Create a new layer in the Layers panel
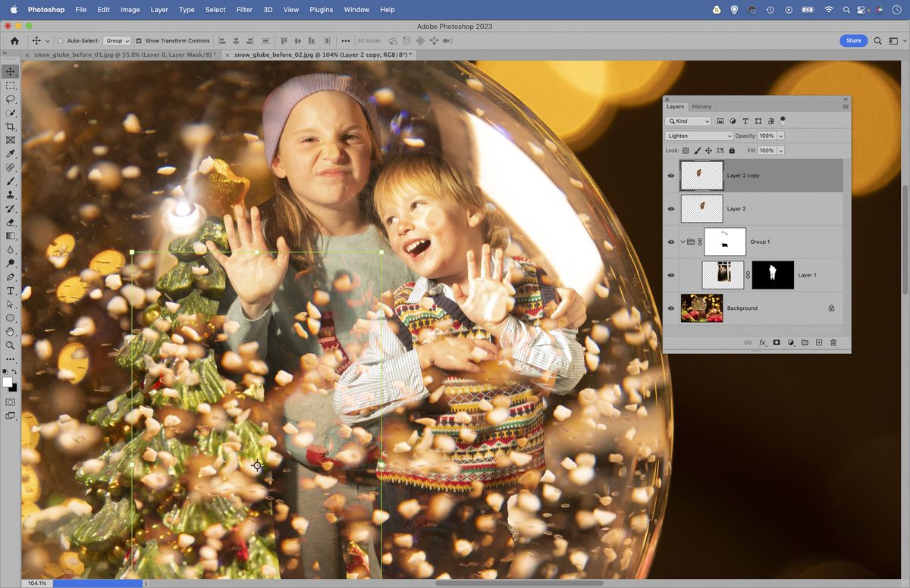The image size is (910, 588). click(819, 342)
